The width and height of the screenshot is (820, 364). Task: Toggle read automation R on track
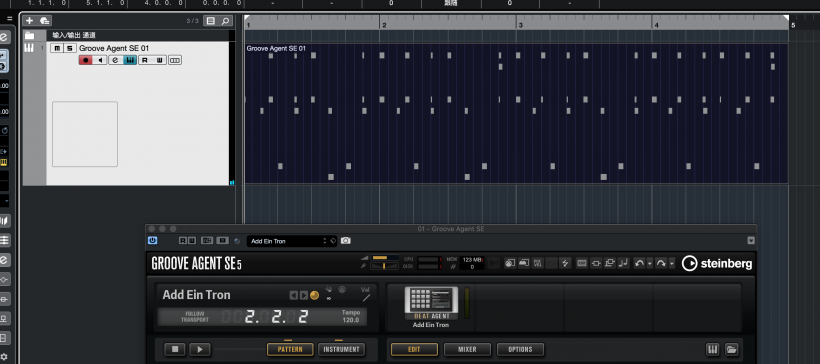pos(145,60)
